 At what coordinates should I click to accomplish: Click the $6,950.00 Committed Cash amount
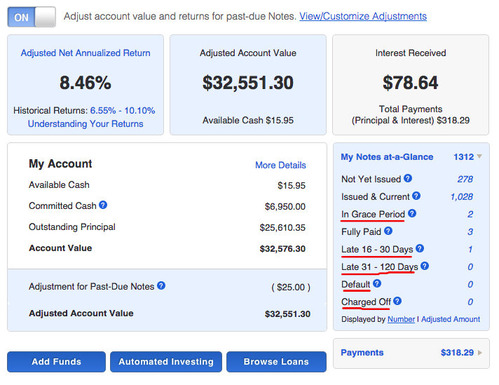(x=285, y=207)
